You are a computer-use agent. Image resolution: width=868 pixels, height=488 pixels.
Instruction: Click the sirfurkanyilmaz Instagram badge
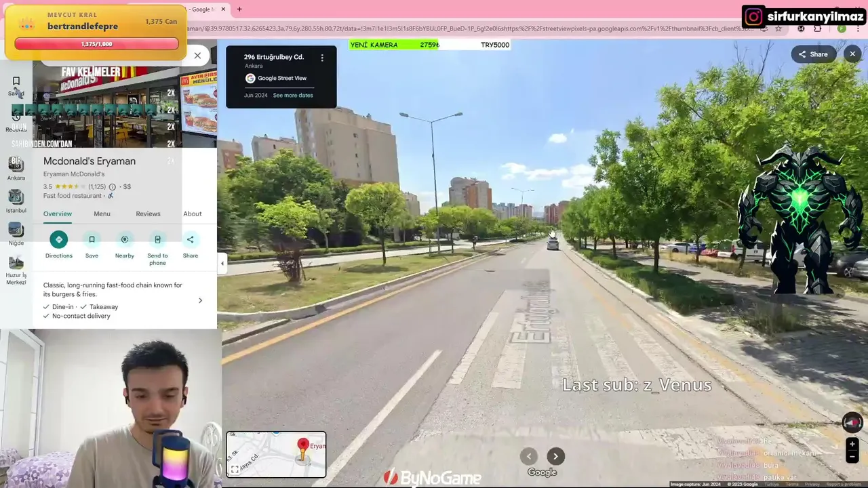point(804,16)
